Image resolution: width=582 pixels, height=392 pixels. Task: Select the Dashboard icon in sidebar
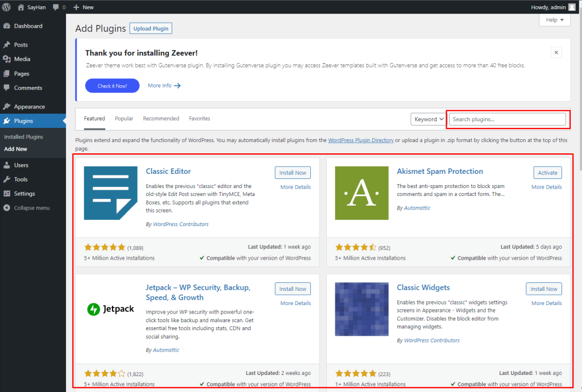coord(27,26)
